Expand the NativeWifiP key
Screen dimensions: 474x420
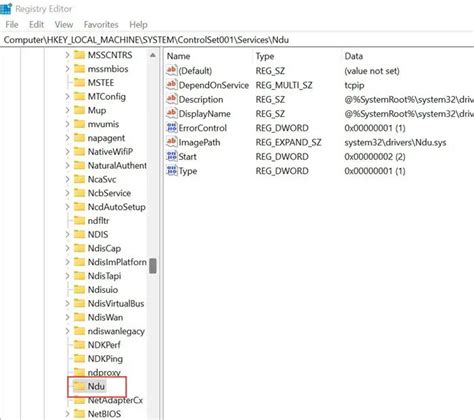coord(67,152)
